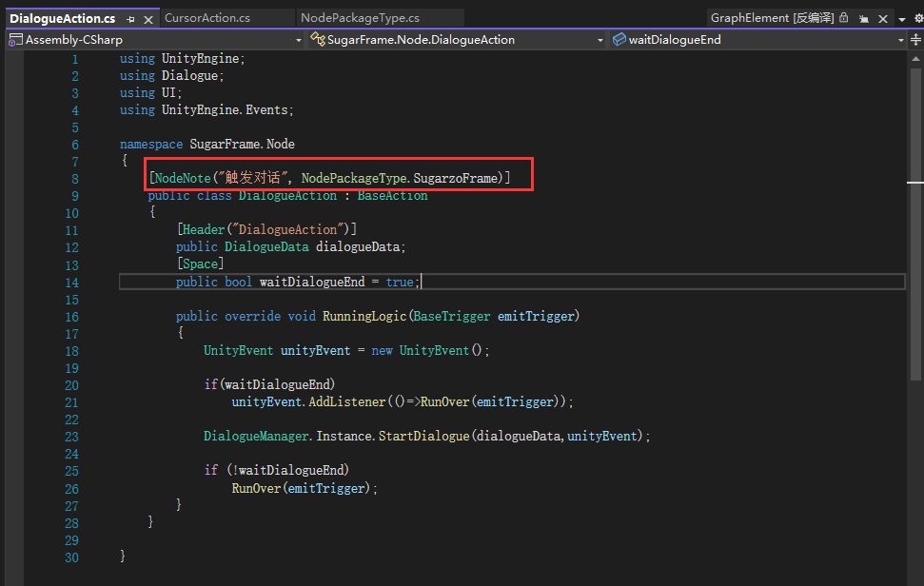
Task: Click 'new UnityEvent()' on line 18
Action: pyautogui.click(x=427, y=350)
